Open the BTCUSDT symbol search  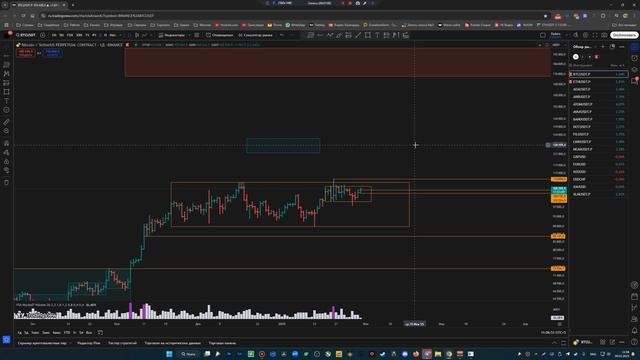pyautogui.click(x=26, y=35)
